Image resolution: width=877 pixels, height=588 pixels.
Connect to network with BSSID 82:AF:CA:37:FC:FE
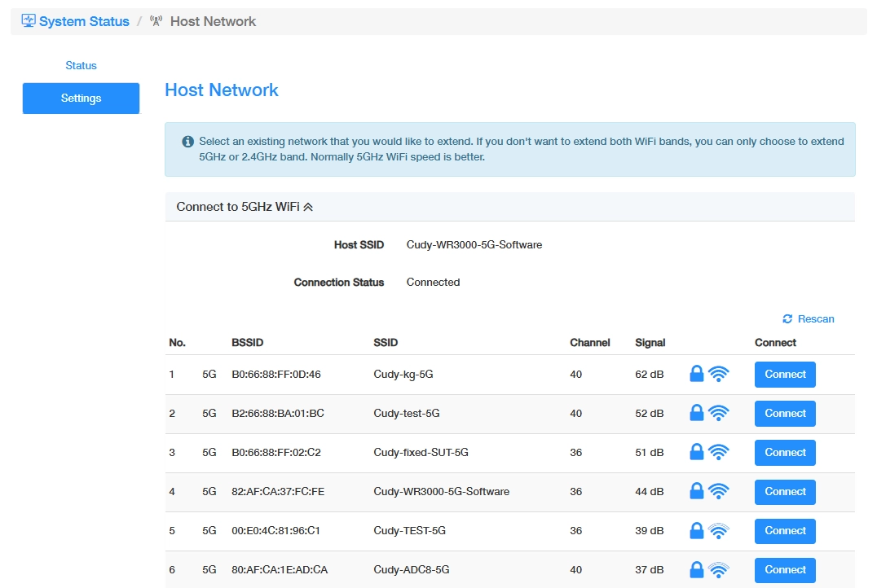(x=785, y=492)
